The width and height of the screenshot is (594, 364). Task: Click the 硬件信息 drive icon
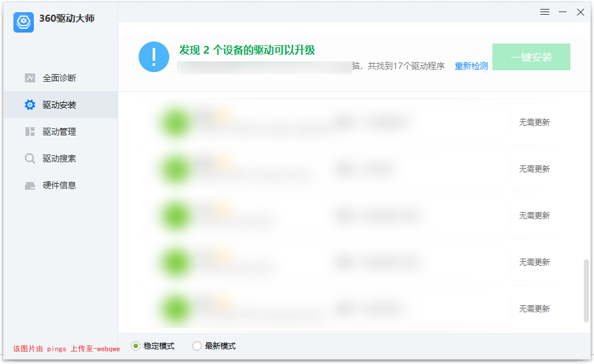point(30,186)
